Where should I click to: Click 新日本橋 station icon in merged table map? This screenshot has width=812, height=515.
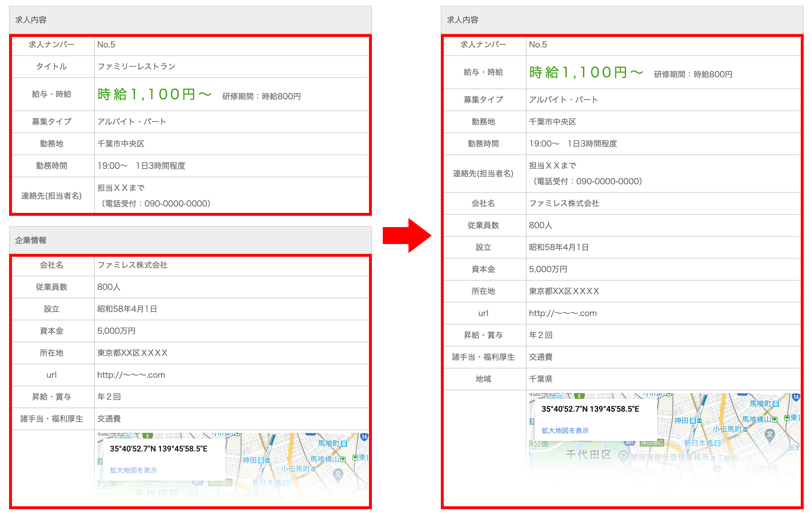(717, 443)
